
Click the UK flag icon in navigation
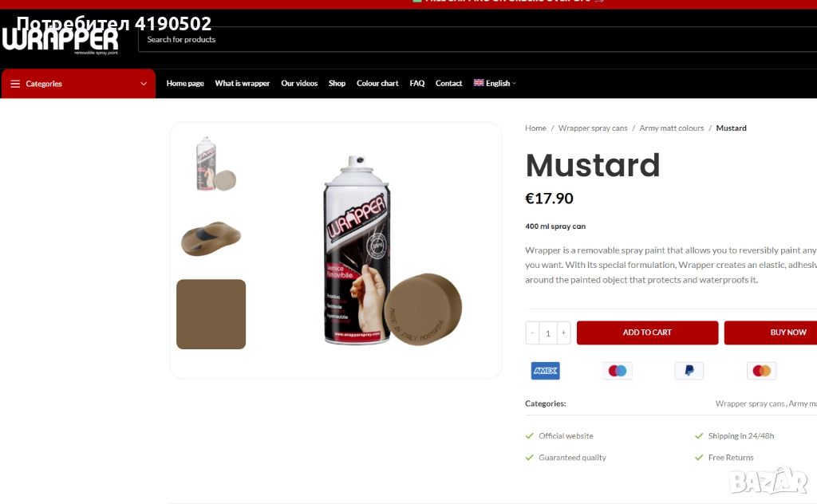pyautogui.click(x=479, y=83)
